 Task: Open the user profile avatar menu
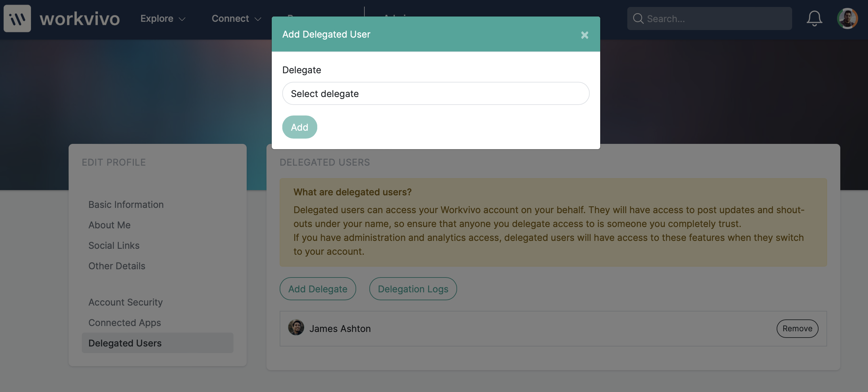pos(847,18)
